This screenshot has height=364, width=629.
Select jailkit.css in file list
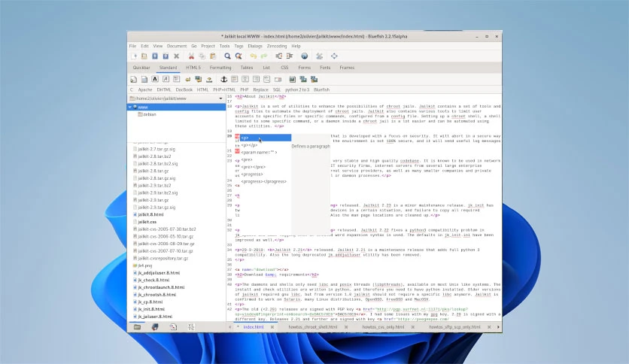coord(147,222)
